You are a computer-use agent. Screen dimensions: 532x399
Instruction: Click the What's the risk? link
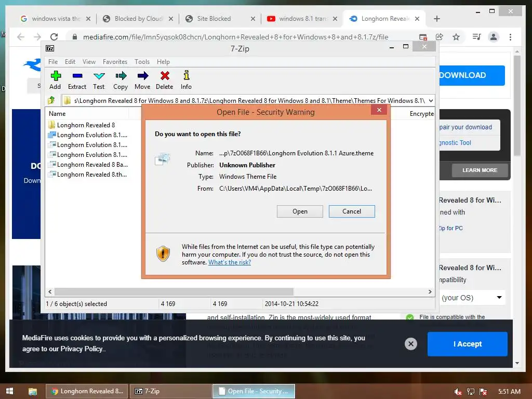click(230, 262)
